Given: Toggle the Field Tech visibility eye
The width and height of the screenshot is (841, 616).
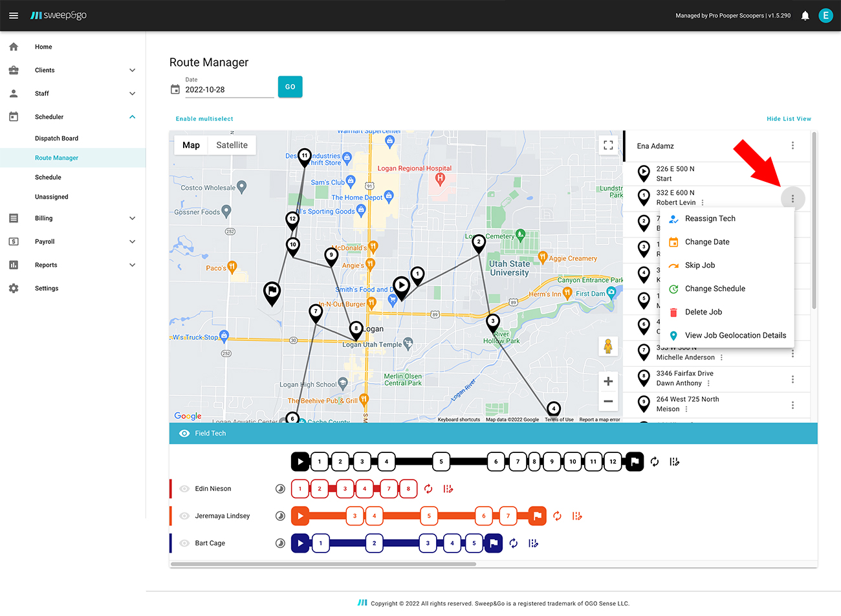Looking at the screenshot, I should pos(184,434).
